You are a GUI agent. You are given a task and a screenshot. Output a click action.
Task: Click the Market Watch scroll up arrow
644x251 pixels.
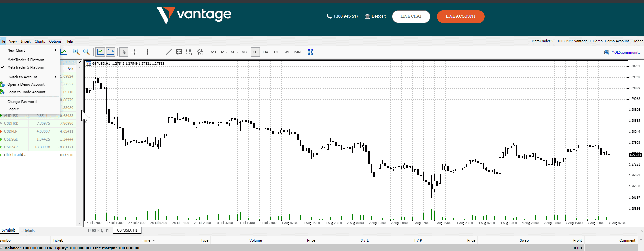coord(79,68)
